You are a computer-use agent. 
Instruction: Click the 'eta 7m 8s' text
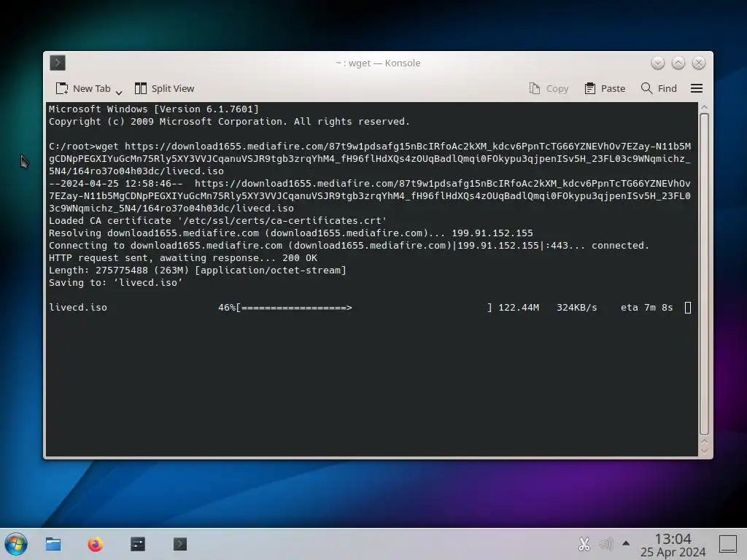pos(646,308)
